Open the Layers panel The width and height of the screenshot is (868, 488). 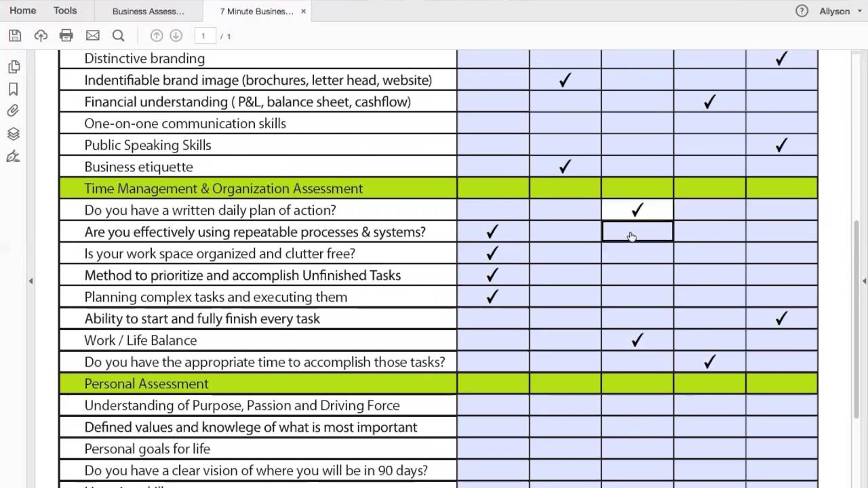pyautogui.click(x=13, y=134)
